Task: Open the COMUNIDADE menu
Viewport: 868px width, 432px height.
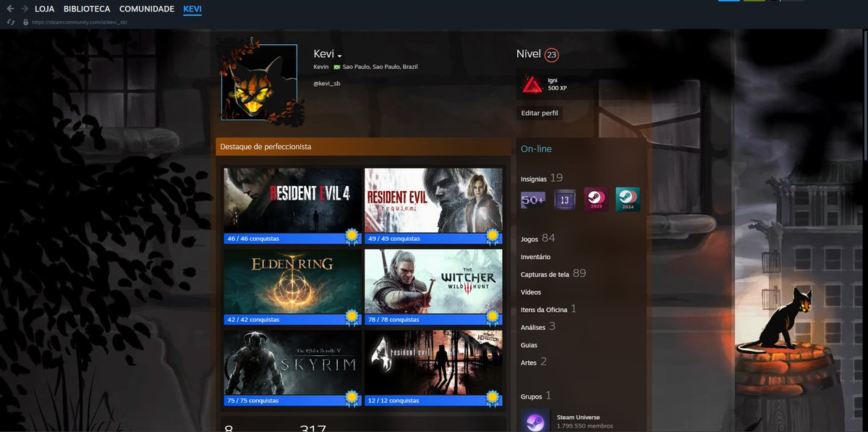Action: click(147, 9)
